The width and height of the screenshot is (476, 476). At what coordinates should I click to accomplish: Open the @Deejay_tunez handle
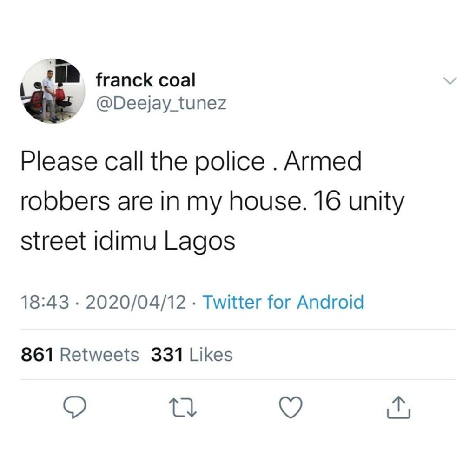(161, 103)
